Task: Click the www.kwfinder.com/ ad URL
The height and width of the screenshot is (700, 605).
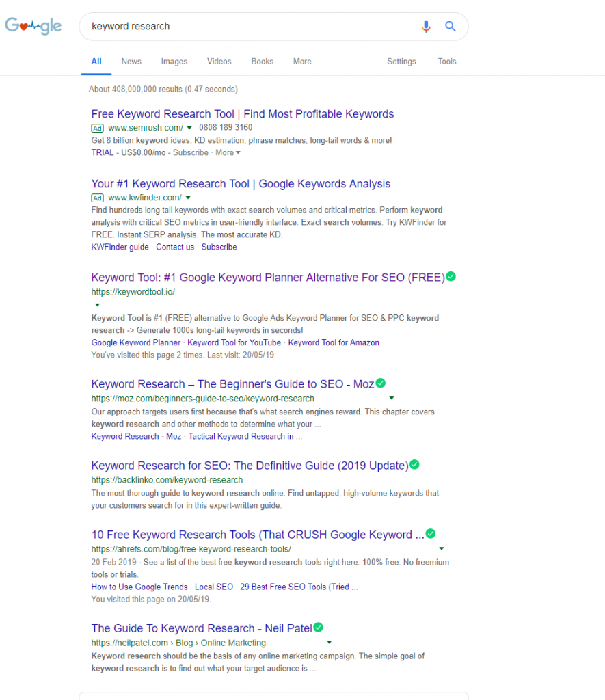Action: [145, 198]
